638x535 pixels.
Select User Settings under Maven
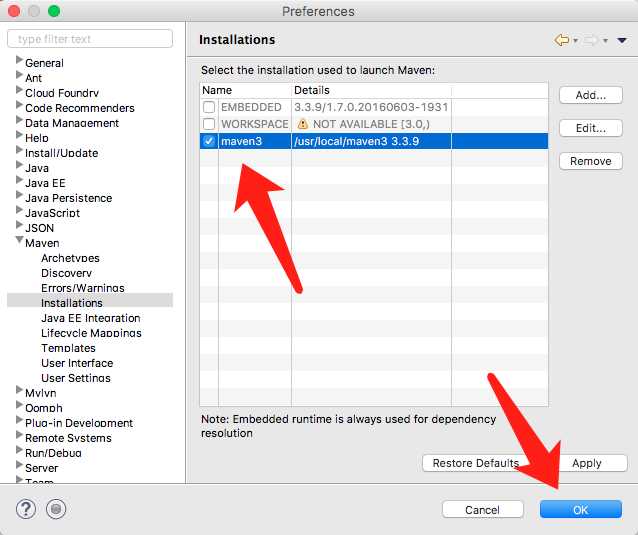[76, 378]
